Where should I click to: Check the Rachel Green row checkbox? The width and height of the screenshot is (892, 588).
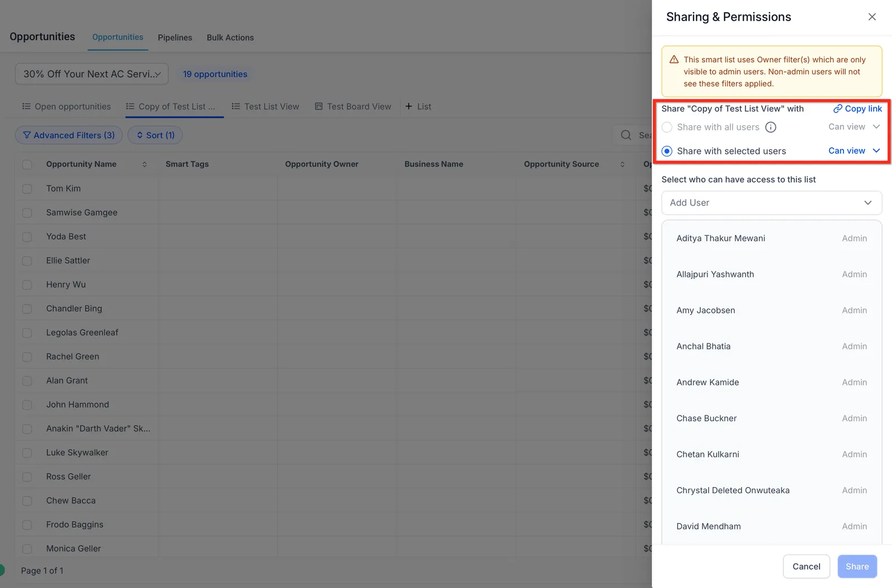[27, 357]
